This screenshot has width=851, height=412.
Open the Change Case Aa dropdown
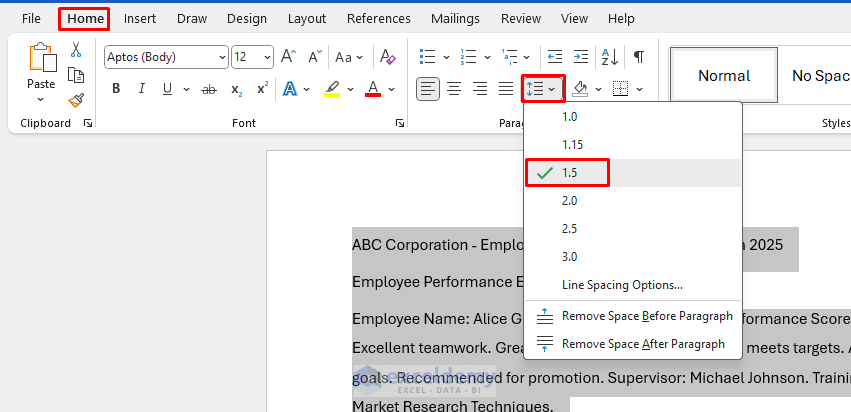349,57
